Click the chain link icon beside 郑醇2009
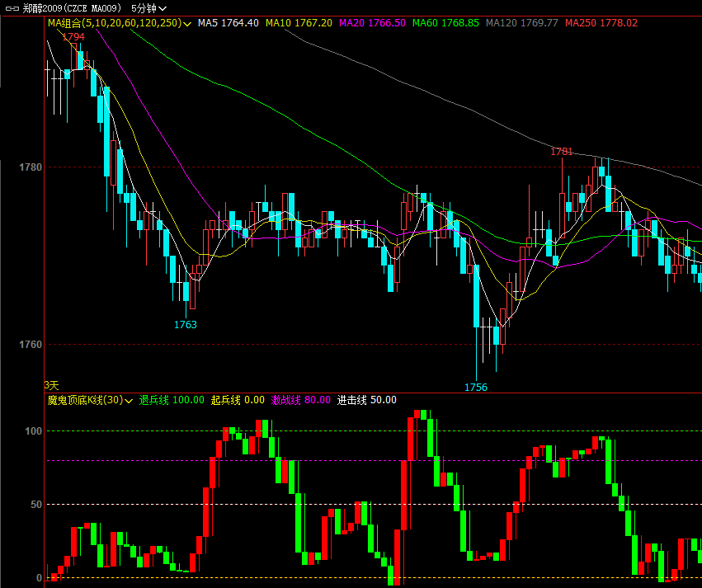 coord(12,8)
